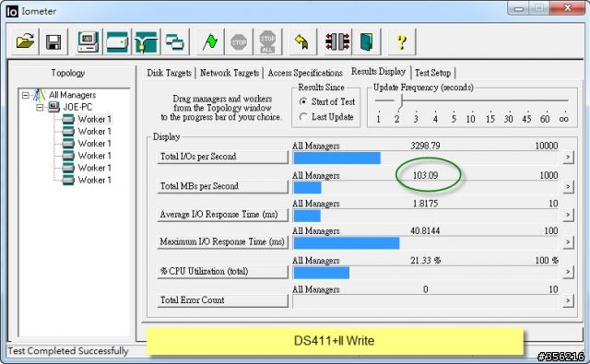Viewport: 590px width, 364px height.
Task: Click the 3298.79 I/Os value
Action: [425, 146]
